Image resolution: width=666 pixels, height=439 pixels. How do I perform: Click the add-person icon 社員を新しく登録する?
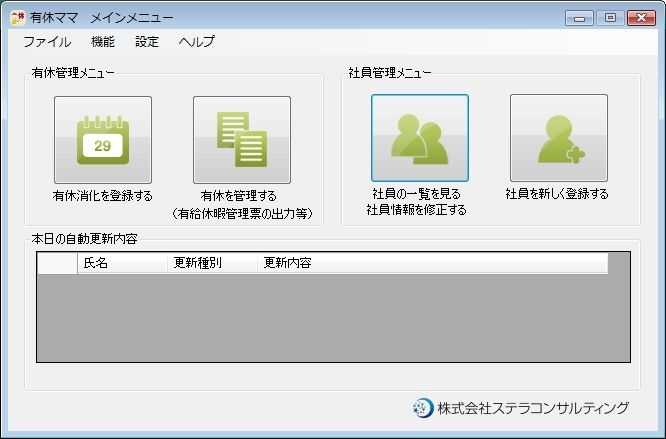pos(559,138)
